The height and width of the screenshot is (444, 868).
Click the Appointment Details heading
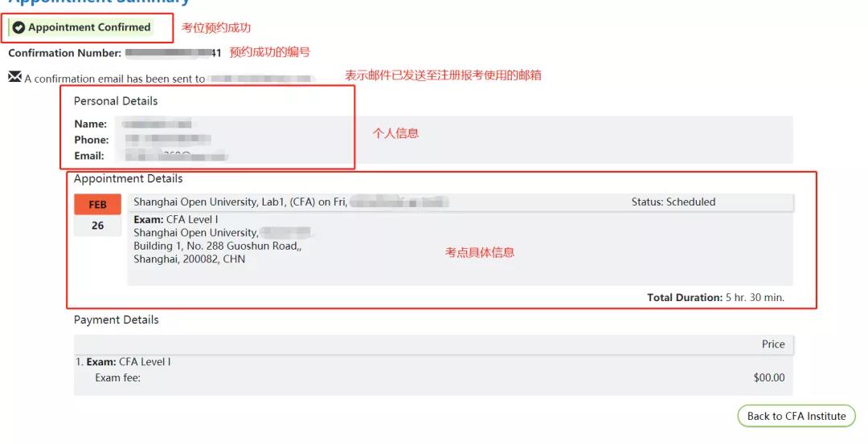[x=128, y=178]
